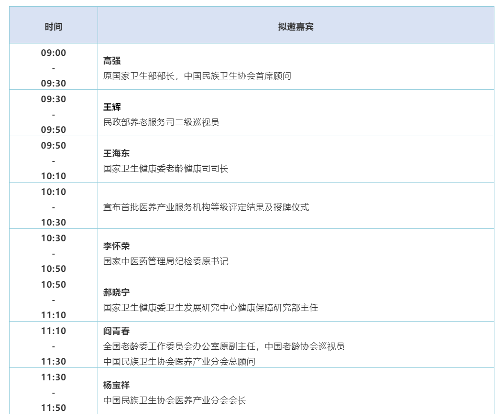Click the 拟邀嘉宾 column header
The width and height of the screenshot is (504, 420).
coord(296,27)
